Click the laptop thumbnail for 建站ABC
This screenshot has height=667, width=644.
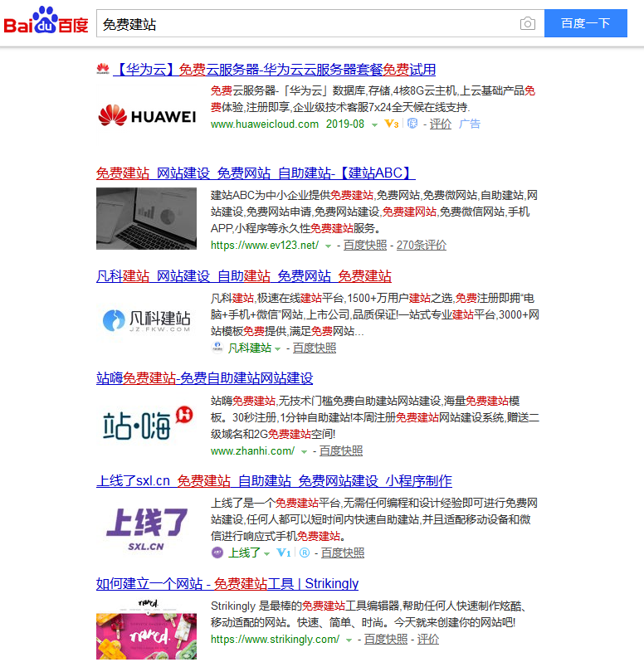pos(146,218)
